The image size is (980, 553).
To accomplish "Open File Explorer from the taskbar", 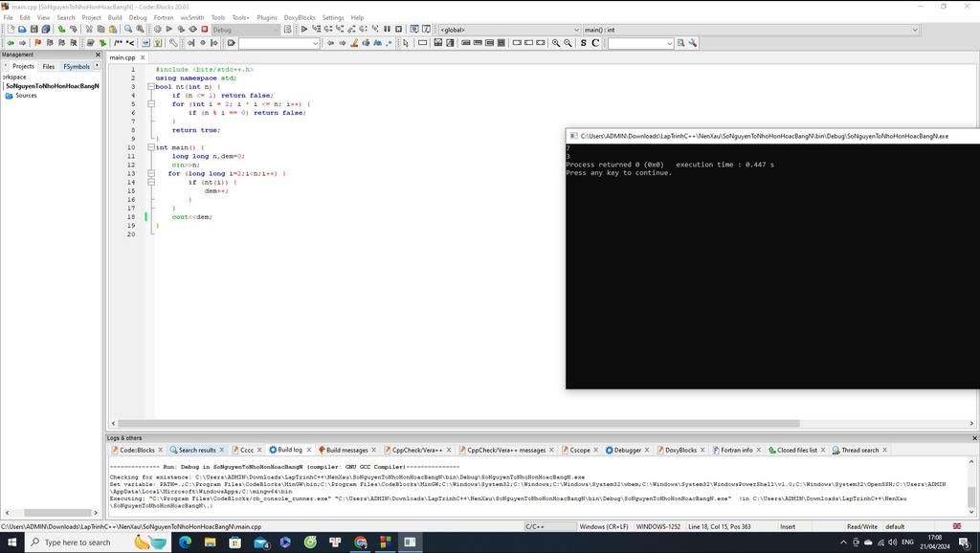I will click(210, 542).
